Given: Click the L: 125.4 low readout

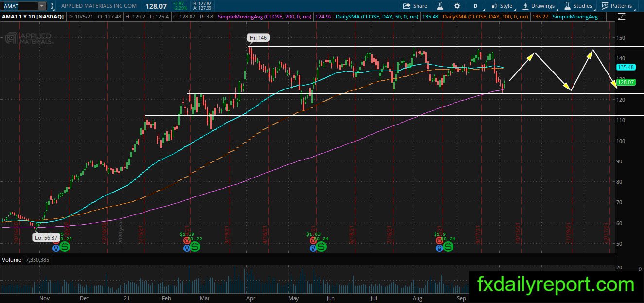Looking at the screenshot, I should (x=160, y=17).
